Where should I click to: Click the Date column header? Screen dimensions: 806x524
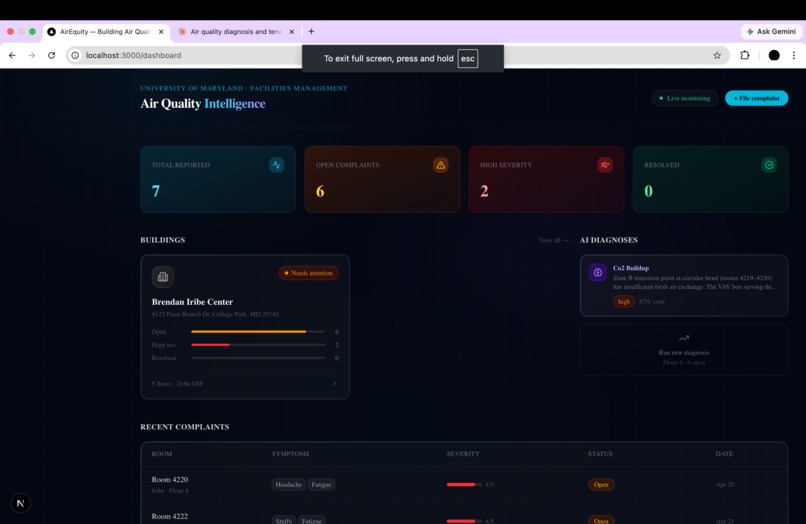pyautogui.click(x=724, y=454)
